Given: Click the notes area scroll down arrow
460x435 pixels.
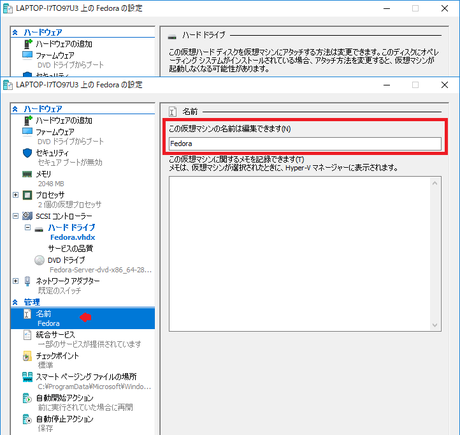Looking at the screenshot, I should coord(435,325).
